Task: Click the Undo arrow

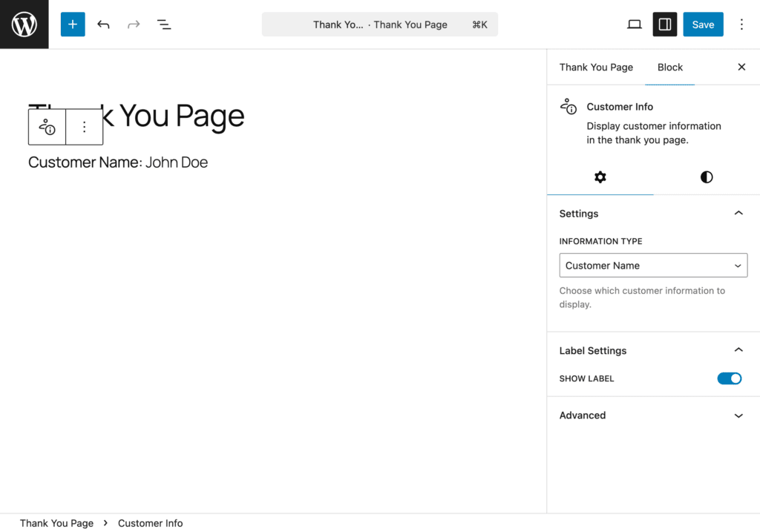Action: 103,24
